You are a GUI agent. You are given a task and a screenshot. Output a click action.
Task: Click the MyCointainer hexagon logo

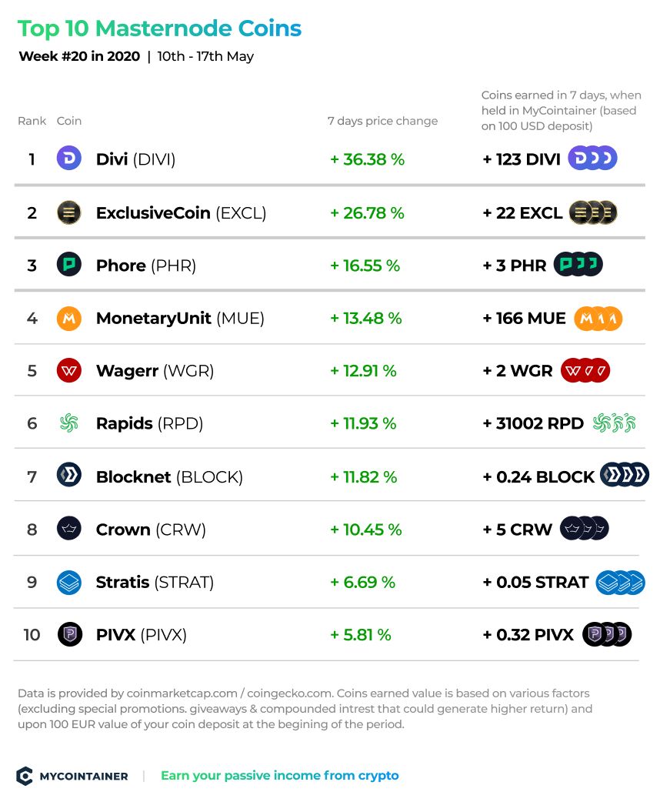pyautogui.click(x=25, y=776)
